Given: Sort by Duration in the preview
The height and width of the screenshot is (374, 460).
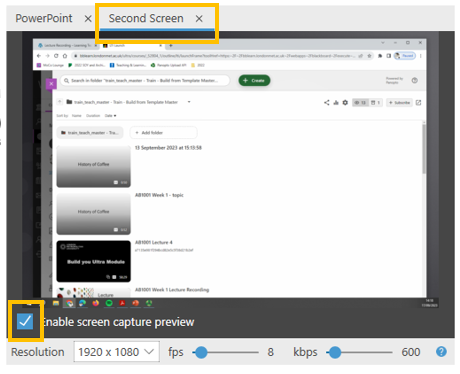Looking at the screenshot, I should point(93,116).
